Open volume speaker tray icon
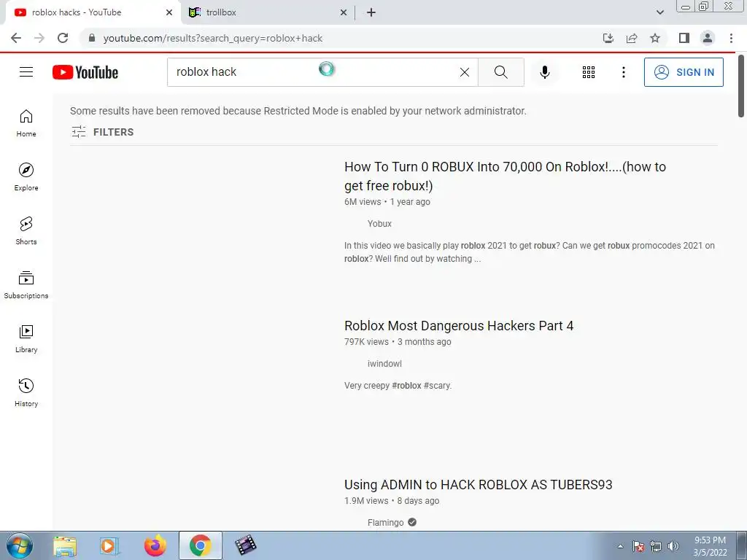The width and height of the screenshot is (747, 560). [x=673, y=546]
